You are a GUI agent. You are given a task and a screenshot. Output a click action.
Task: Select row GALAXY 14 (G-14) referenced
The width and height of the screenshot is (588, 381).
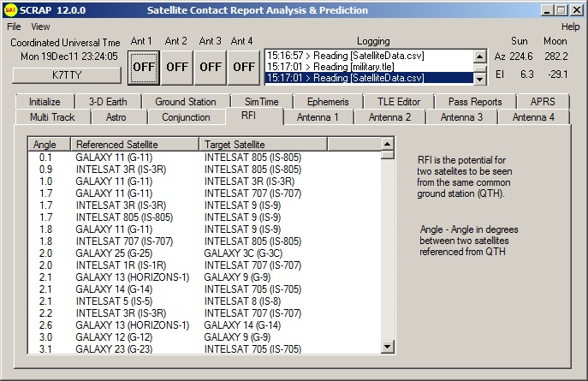[x=205, y=289]
